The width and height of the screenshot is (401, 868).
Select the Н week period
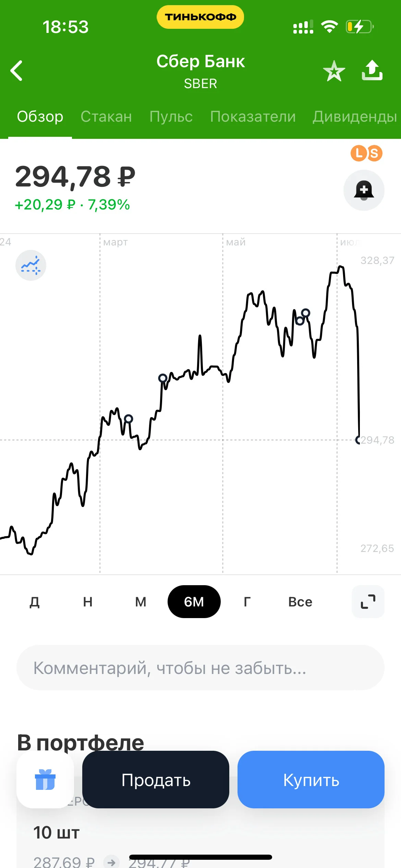pyautogui.click(x=88, y=602)
